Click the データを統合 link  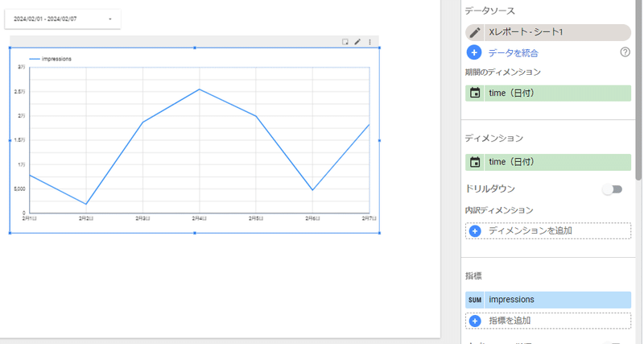(x=513, y=53)
